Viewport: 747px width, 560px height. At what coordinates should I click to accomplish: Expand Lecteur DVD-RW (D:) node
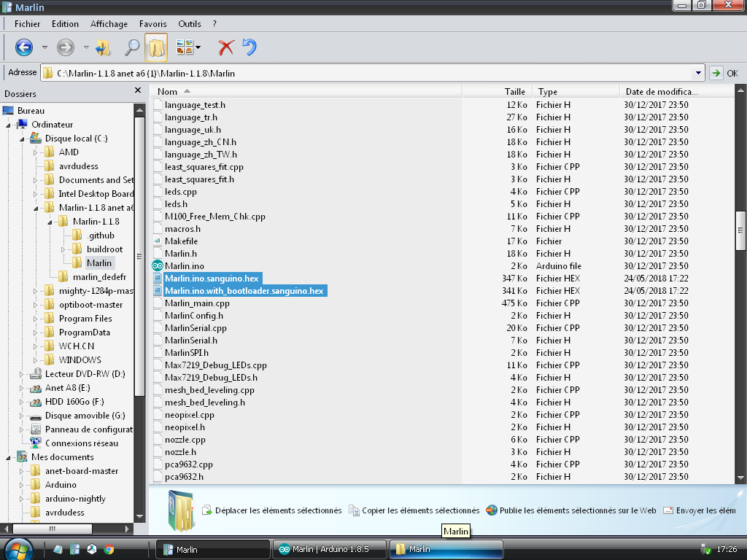tap(21, 374)
